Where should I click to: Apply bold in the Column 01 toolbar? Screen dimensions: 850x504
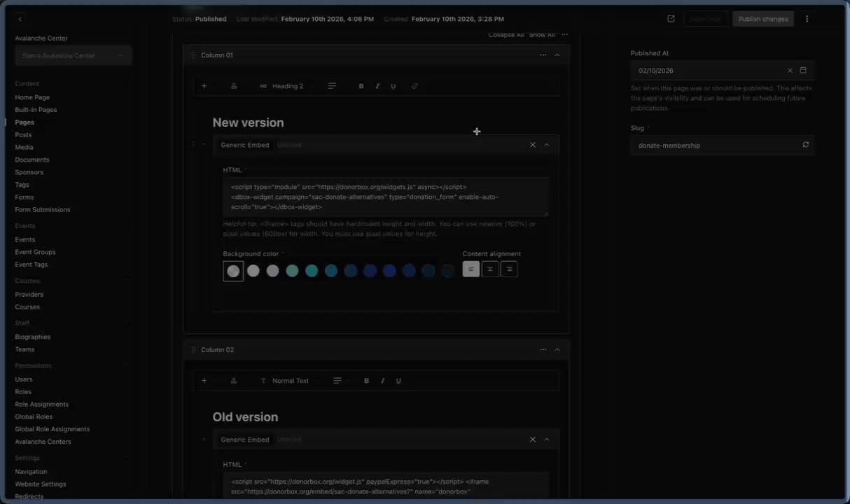pos(361,86)
